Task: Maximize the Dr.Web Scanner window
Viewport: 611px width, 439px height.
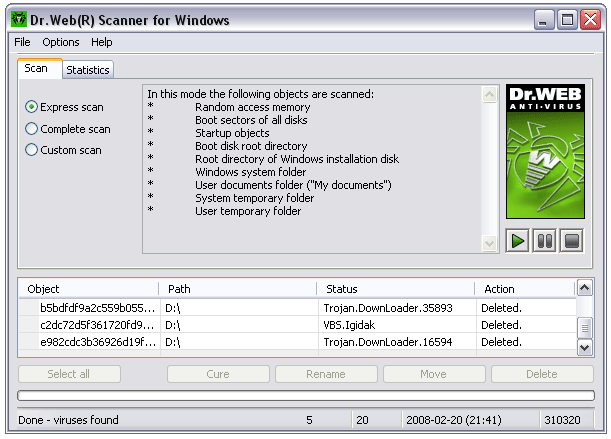Action: (567, 19)
